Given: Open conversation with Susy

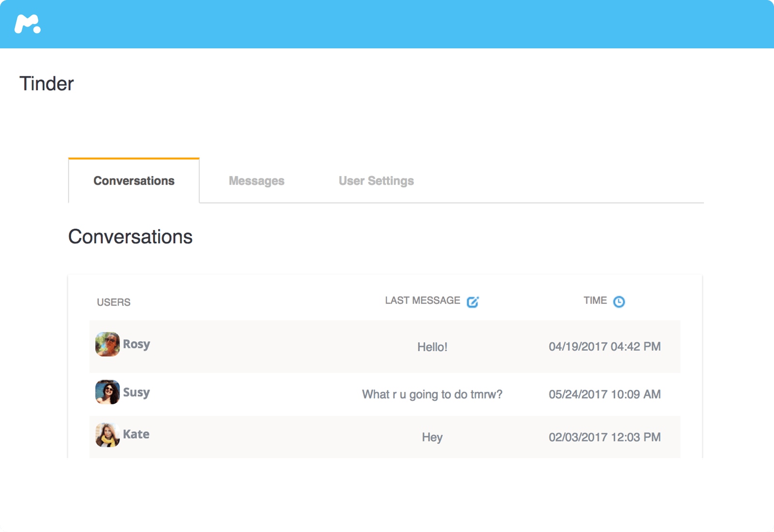Looking at the screenshot, I should (385, 394).
